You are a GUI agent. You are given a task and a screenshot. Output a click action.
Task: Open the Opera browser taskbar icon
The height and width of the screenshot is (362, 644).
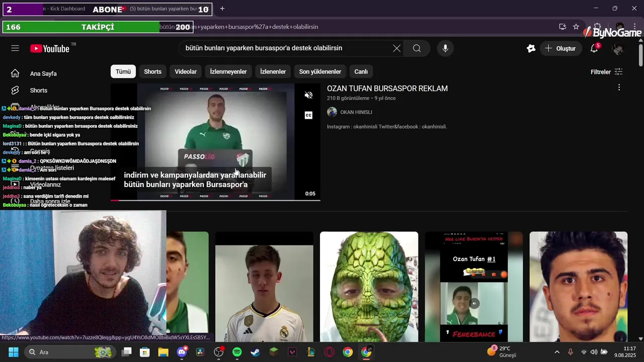point(329,352)
